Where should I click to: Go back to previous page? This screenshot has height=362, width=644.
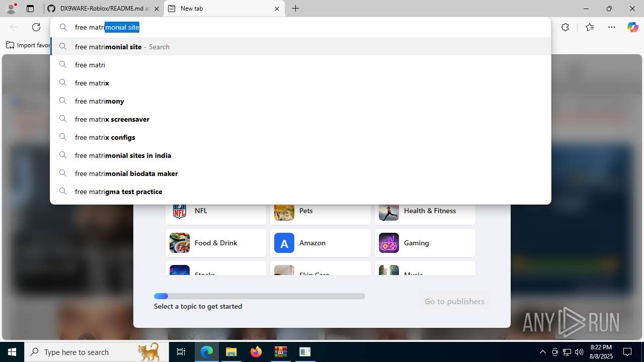[x=14, y=27]
